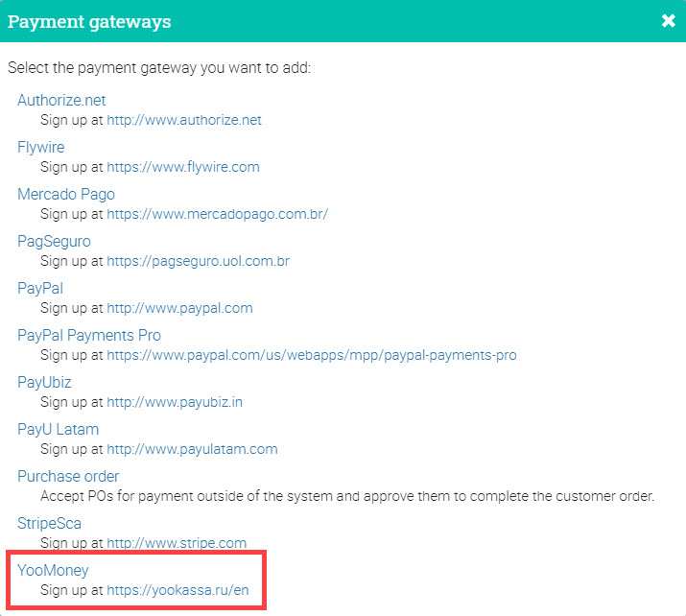Screen dimensions: 686x616
Task: Open the http://www.authorize.net sign-up link
Action: 184,120
